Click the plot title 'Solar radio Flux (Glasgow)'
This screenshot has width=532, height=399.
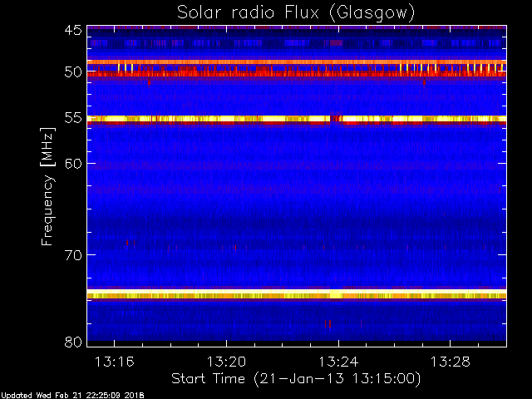296,12
